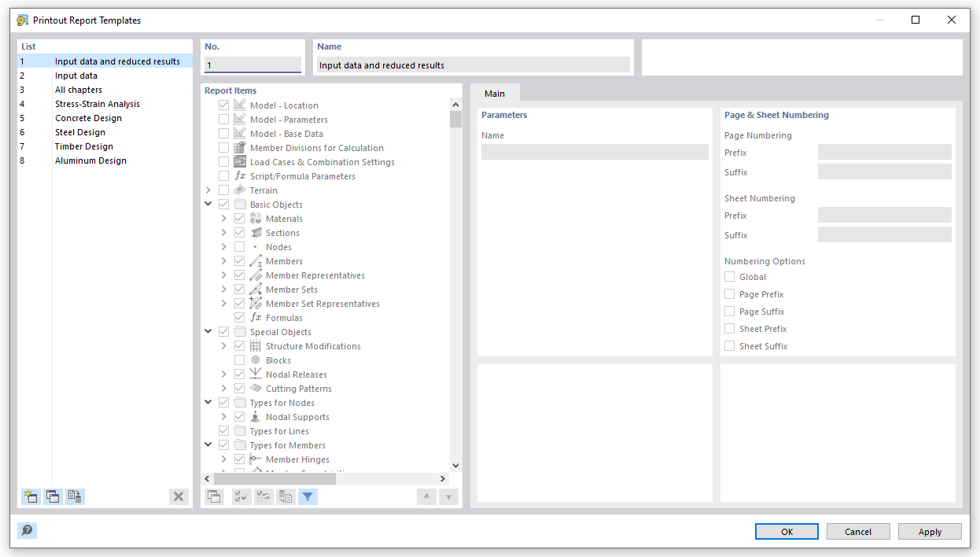Expand the Terrain tree item
This screenshot has width=980, height=557.
[208, 190]
